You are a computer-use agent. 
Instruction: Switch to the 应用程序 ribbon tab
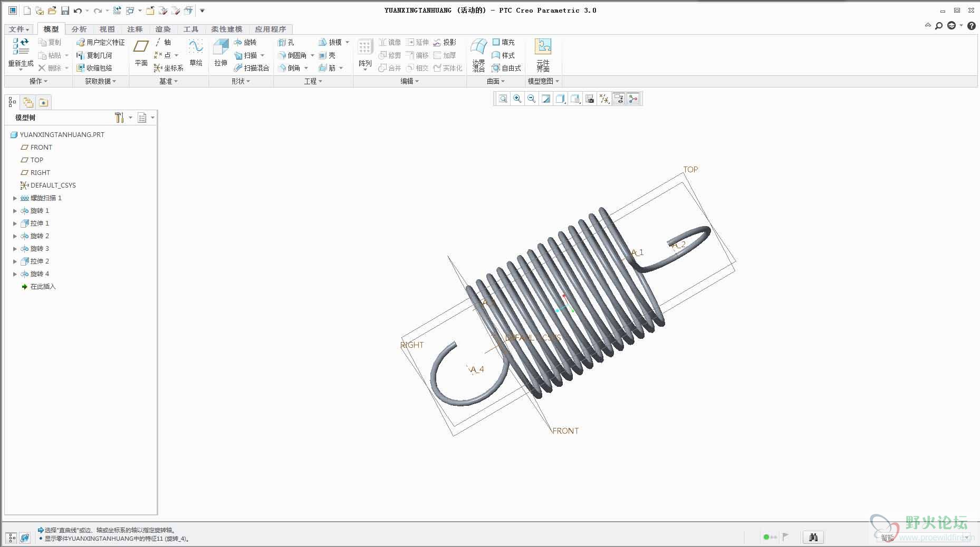[271, 29]
